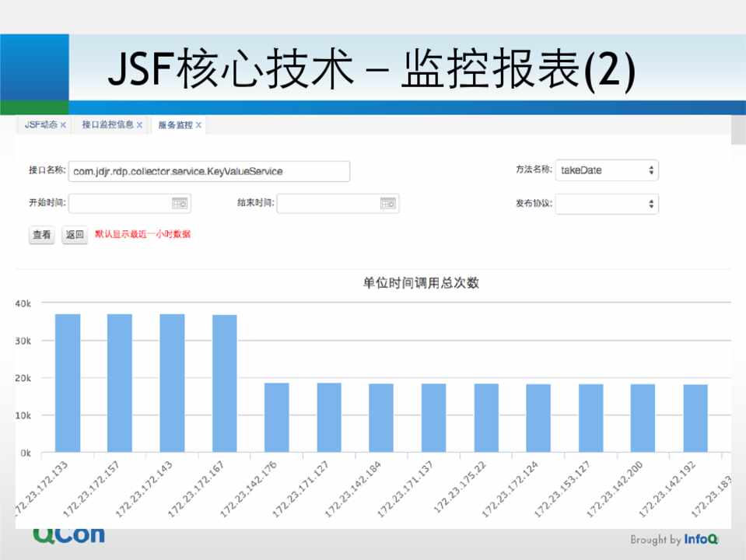The image size is (746, 560).
Task: Expand the 发布协议 dropdown
Action: click(x=607, y=204)
